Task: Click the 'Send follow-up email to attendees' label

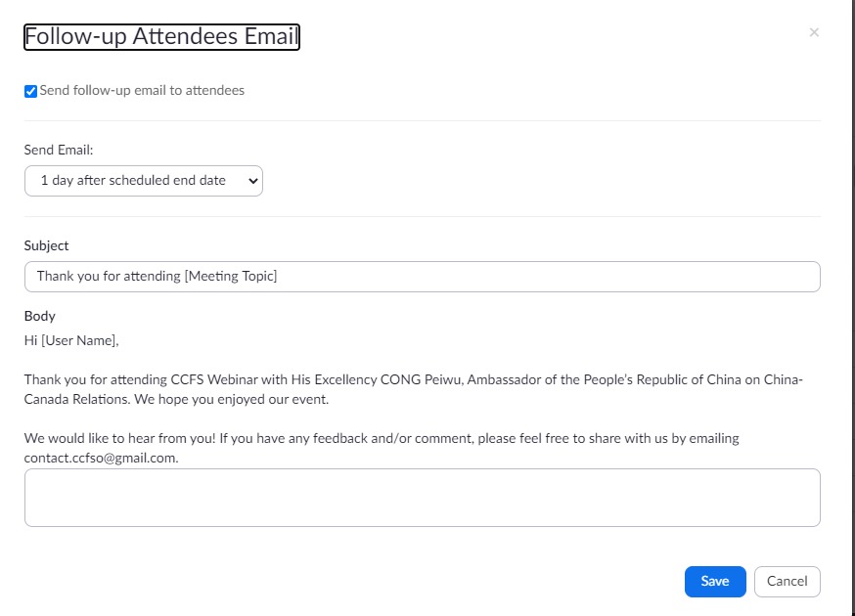Action: [142, 91]
